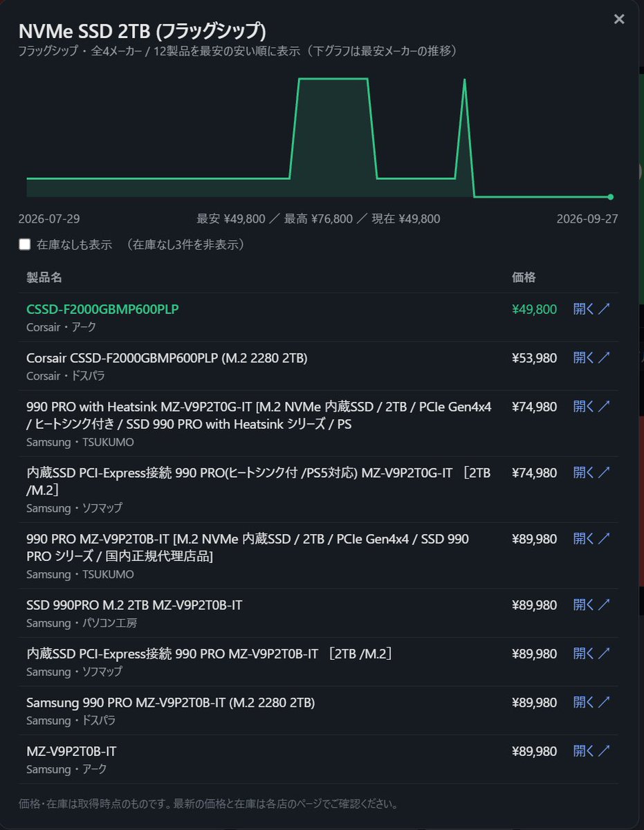The height and width of the screenshot is (830, 644).
Task: Click the Samsung・パソコン工房 seller label
Action: click(x=82, y=623)
